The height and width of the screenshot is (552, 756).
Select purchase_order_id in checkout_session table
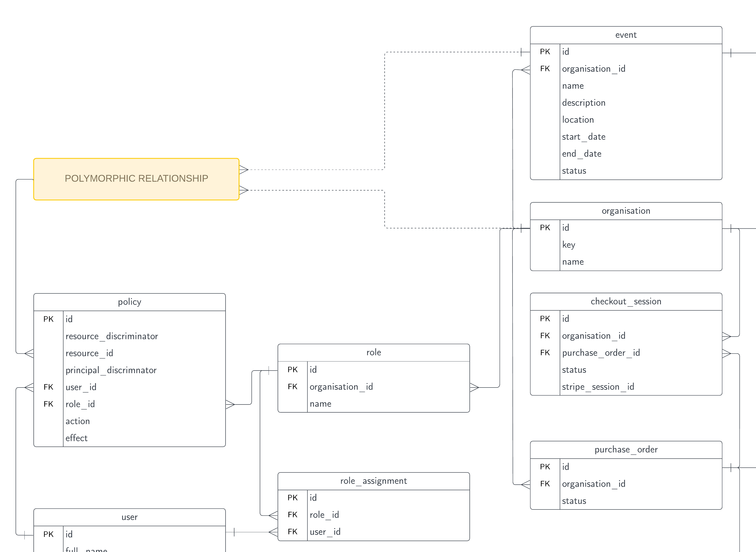(601, 353)
